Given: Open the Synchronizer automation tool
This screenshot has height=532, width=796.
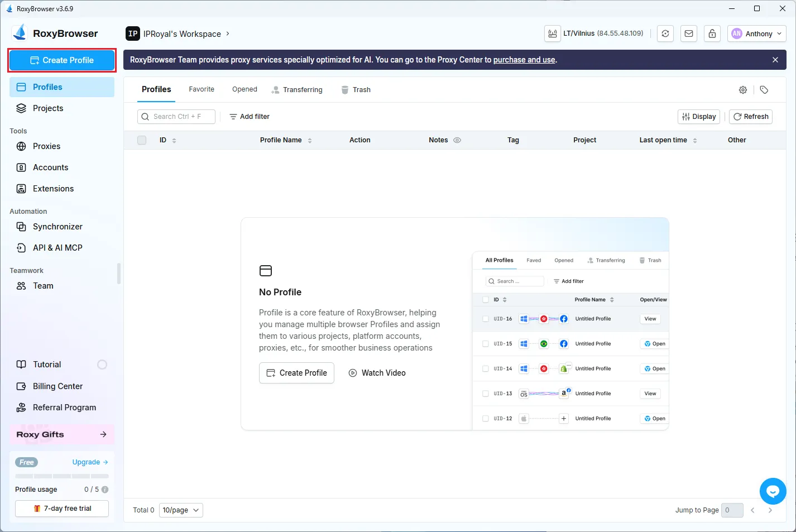Looking at the screenshot, I should 58,227.
